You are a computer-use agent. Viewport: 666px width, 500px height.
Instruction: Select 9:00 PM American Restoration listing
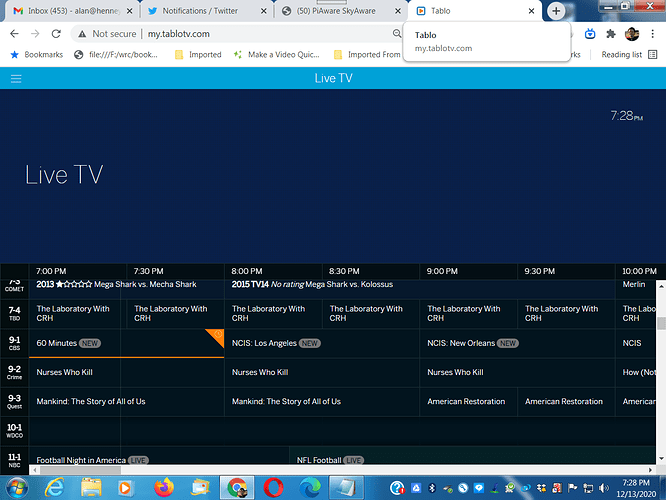coord(466,401)
